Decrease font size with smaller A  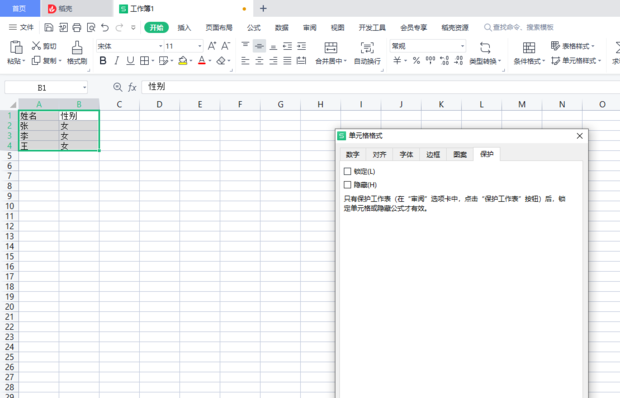pyautogui.click(x=225, y=46)
